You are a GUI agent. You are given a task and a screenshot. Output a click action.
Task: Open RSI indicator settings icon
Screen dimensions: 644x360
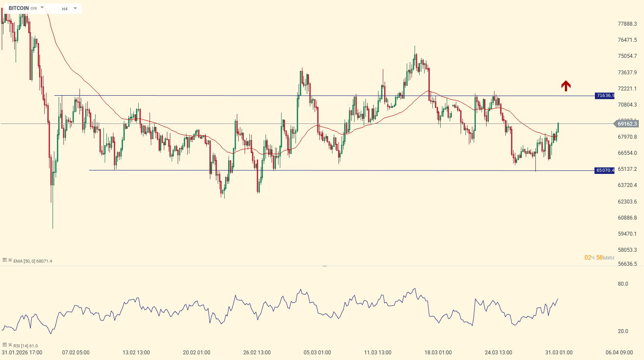click(x=4, y=344)
